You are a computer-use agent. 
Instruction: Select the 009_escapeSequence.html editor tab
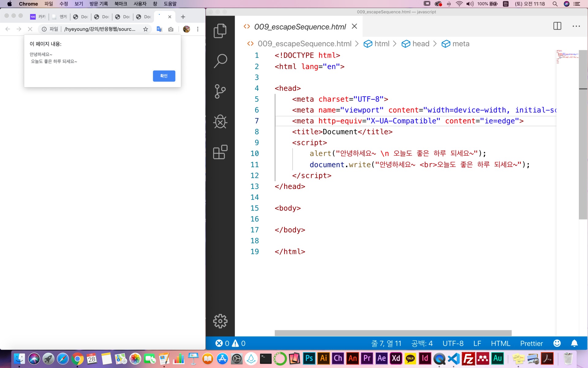point(300,27)
